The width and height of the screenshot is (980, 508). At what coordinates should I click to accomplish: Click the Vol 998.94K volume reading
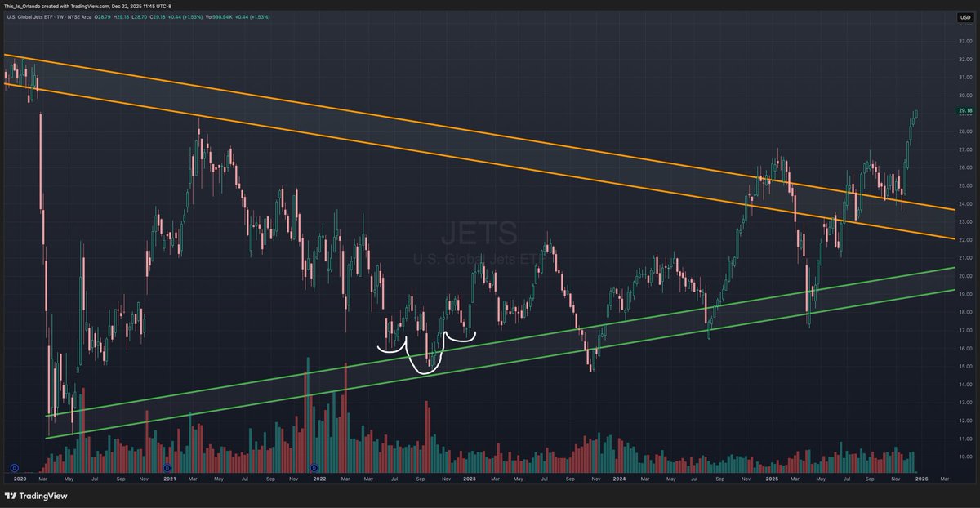click(219, 17)
